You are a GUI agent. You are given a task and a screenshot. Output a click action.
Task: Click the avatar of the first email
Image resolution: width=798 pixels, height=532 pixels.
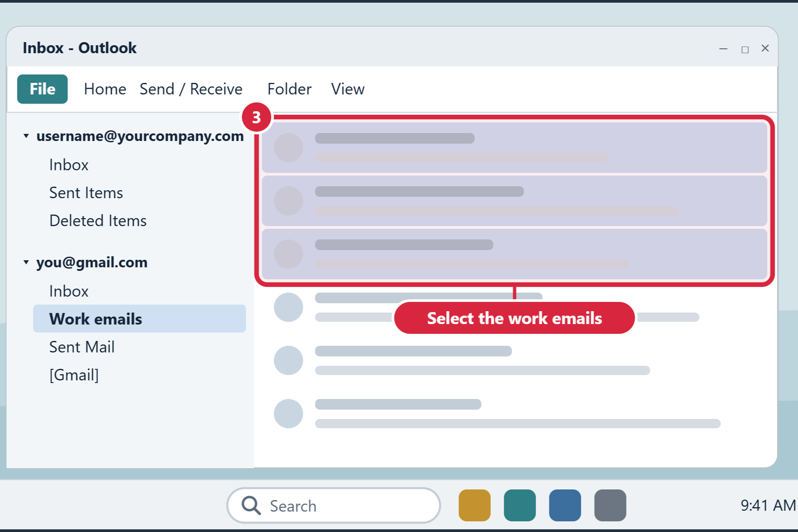pyautogui.click(x=289, y=148)
